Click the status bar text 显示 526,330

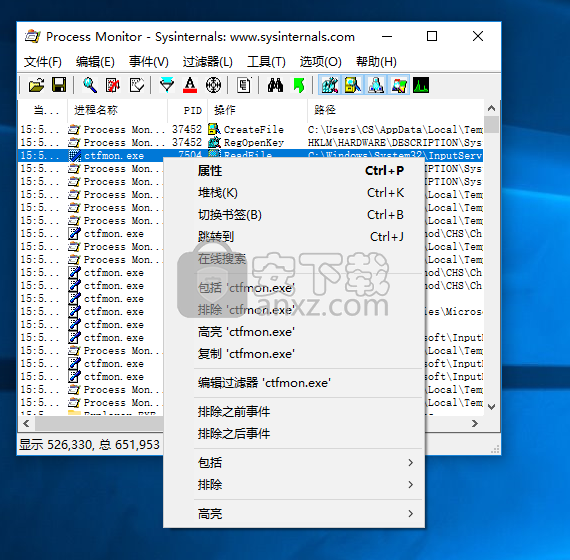tap(56, 444)
